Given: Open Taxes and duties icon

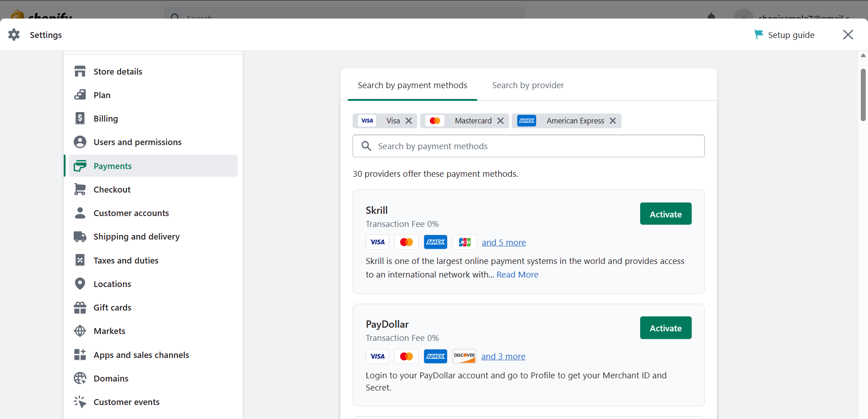Looking at the screenshot, I should [x=80, y=260].
